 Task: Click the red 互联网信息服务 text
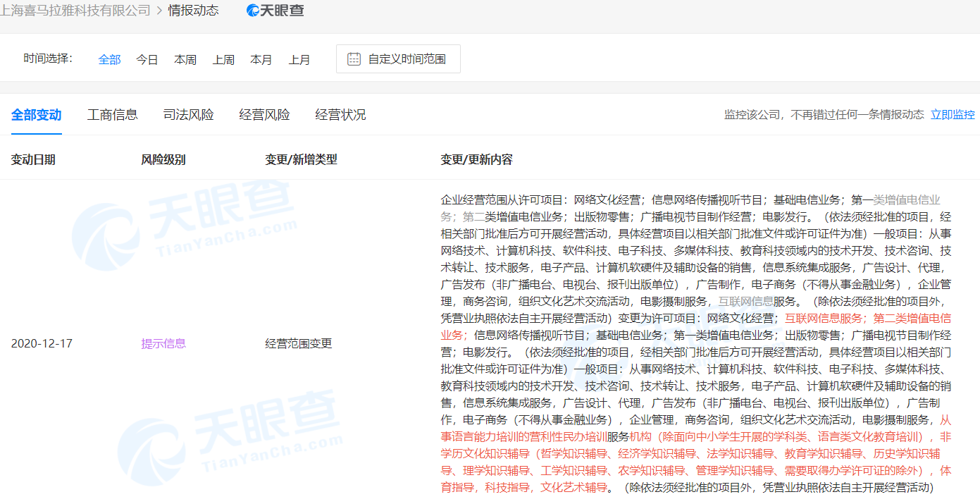[824, 318]
